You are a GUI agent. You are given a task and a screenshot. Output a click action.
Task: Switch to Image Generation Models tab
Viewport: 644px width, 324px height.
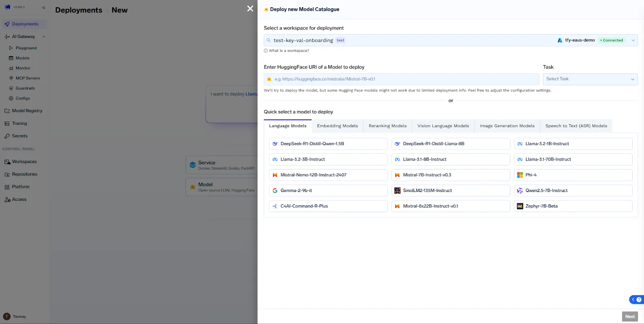click(507, 126)
